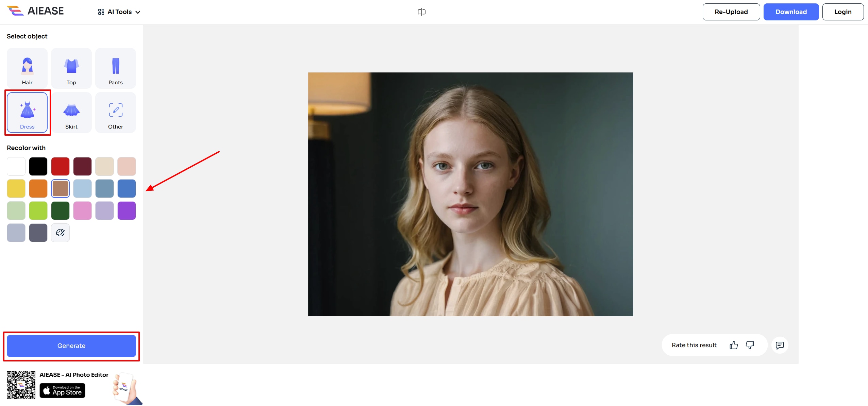This screenshot has width=868, height=406.
Task: Select the Dress object icon
Action: [x=27, y=112]
